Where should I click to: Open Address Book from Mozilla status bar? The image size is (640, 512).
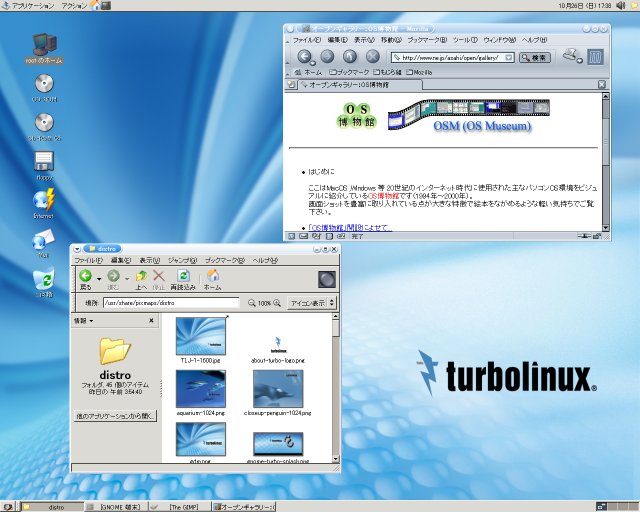[329, 236]
